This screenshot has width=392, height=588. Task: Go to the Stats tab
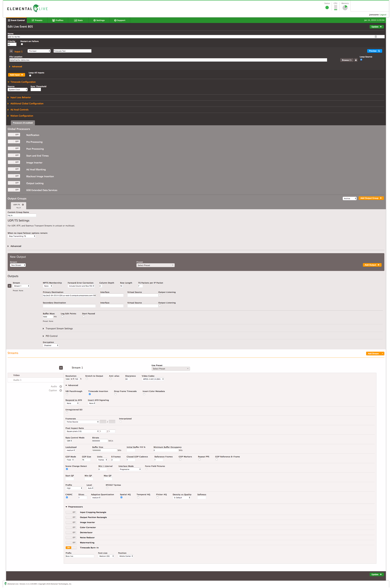click(78, 20)
